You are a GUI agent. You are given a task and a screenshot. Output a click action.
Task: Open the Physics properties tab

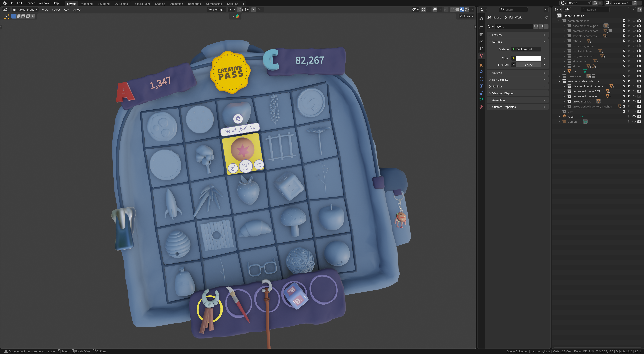(x=481, y=86)
